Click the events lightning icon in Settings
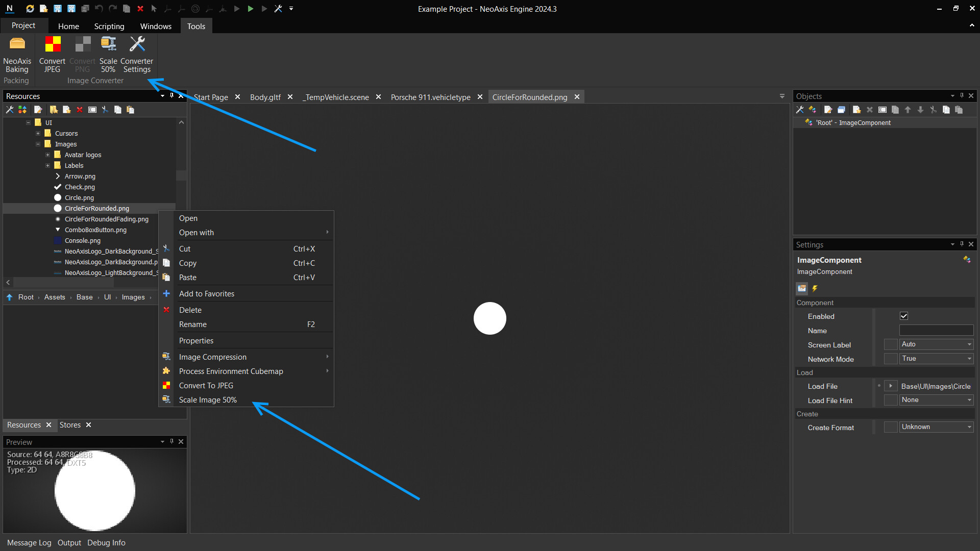The width and height of the screenshot is (980, 551). click(x=815, y=289)
